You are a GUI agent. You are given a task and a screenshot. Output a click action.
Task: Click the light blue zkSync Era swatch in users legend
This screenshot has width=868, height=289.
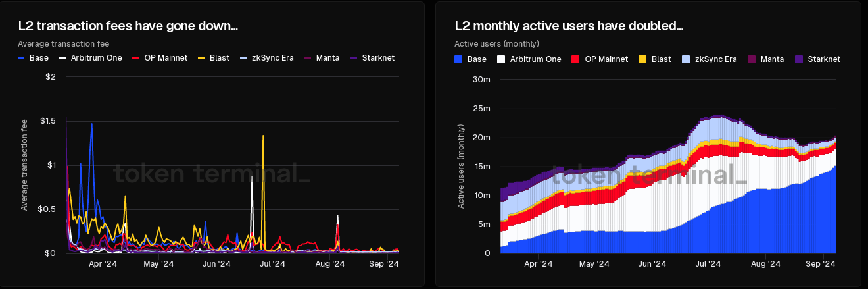[685, 59]
